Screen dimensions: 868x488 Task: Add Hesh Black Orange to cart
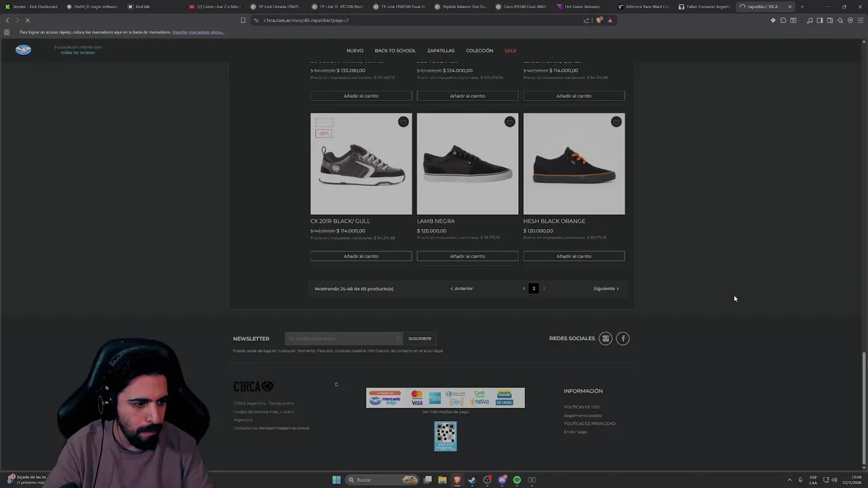point(574,256)
